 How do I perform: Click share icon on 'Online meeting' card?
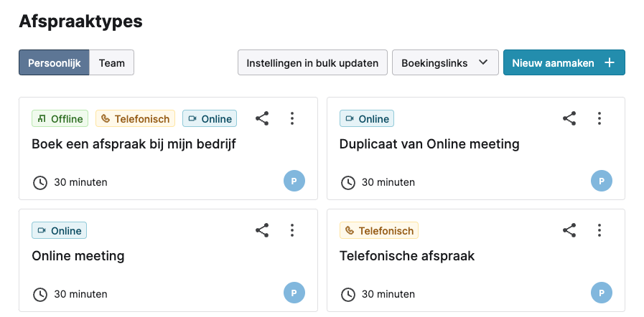click(x=262, y=230)
